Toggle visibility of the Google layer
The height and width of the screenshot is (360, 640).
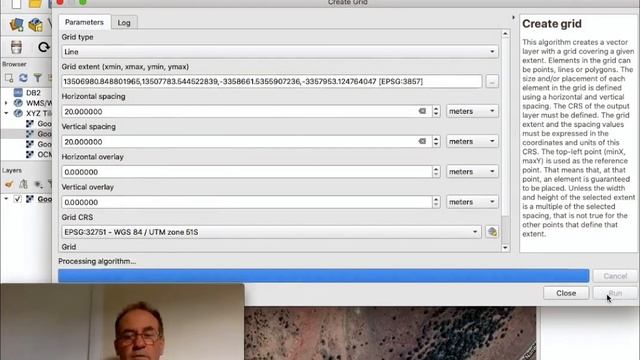point(18,199)
